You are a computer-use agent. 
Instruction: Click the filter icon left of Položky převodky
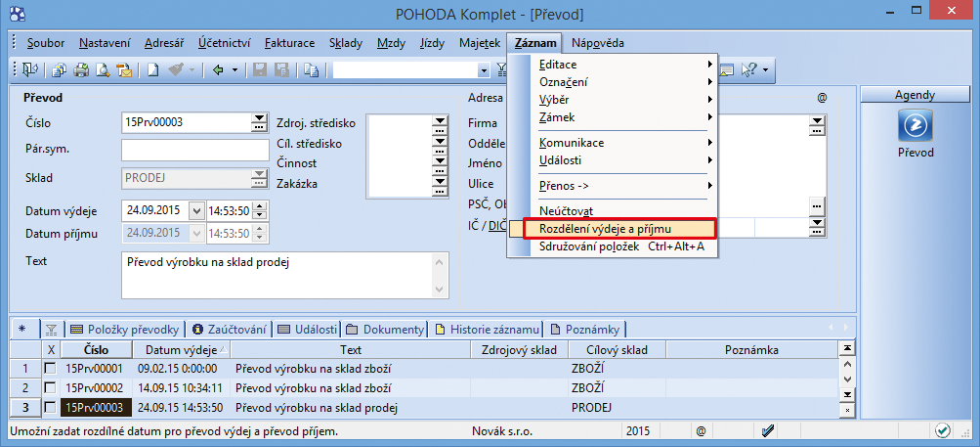pyautogui.click(x=51, y=330)
